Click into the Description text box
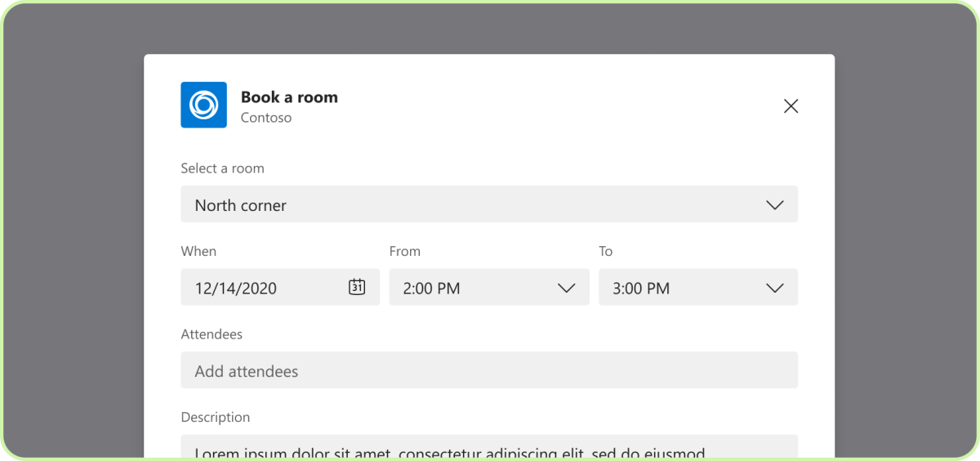980x461 pixels. point(488,448)
